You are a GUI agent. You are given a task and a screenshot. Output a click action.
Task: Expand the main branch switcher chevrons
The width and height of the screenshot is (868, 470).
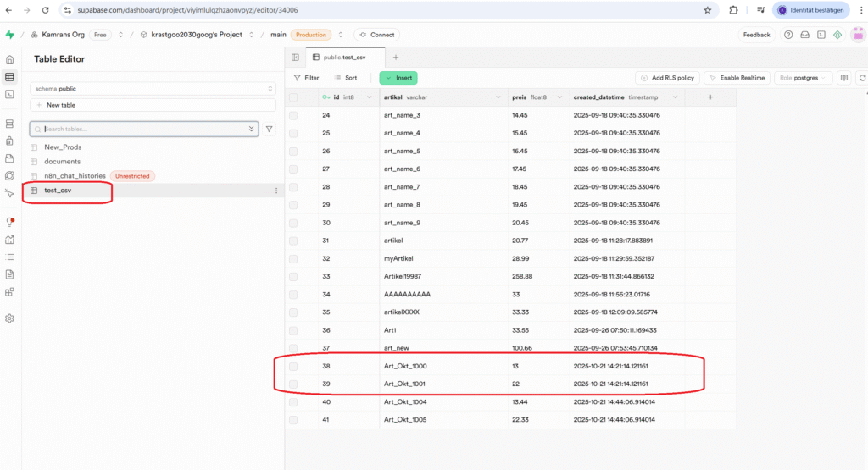[x=341, y=34]
